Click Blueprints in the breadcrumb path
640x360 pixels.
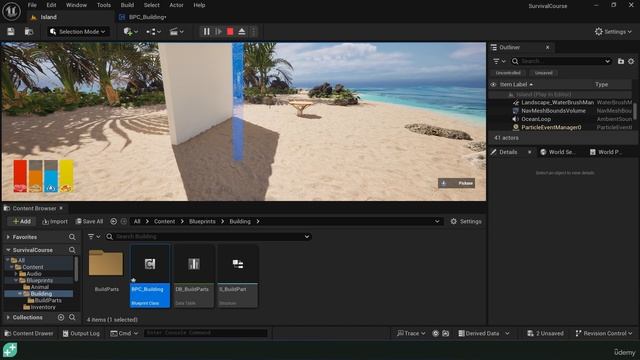202,222
